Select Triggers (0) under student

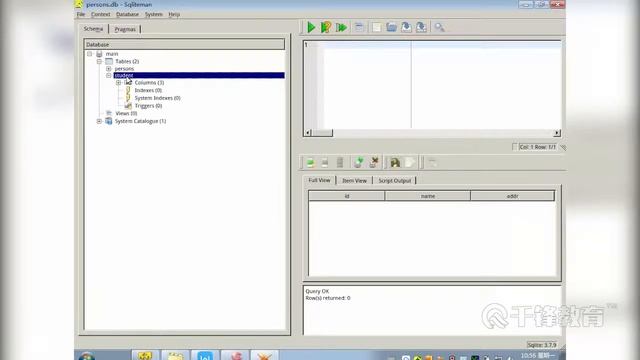tap(148, 106)
